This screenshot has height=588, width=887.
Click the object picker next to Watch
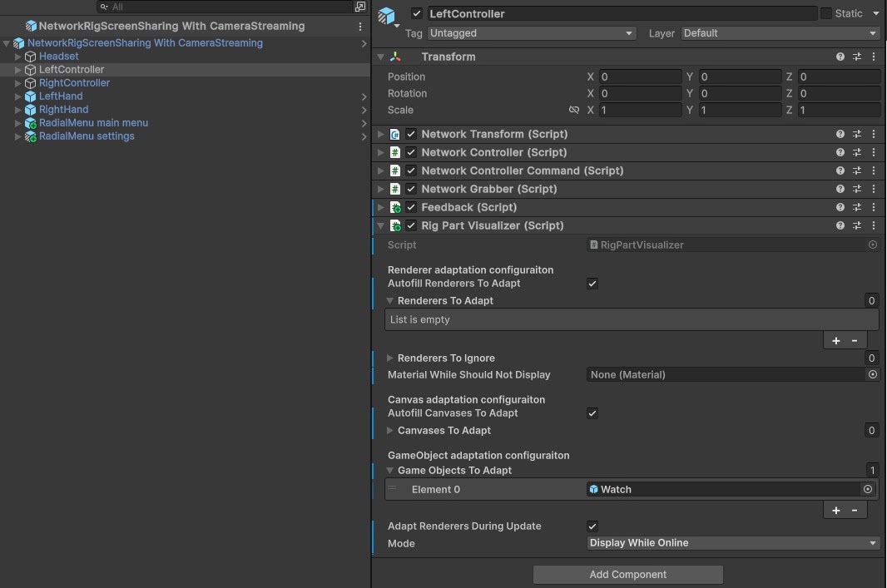tap(868, 490)
